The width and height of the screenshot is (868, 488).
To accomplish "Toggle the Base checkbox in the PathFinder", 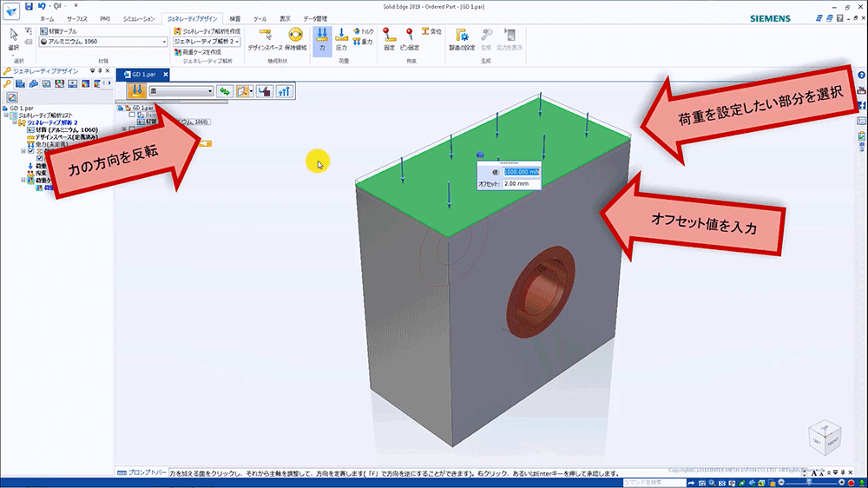I will 132,115.
